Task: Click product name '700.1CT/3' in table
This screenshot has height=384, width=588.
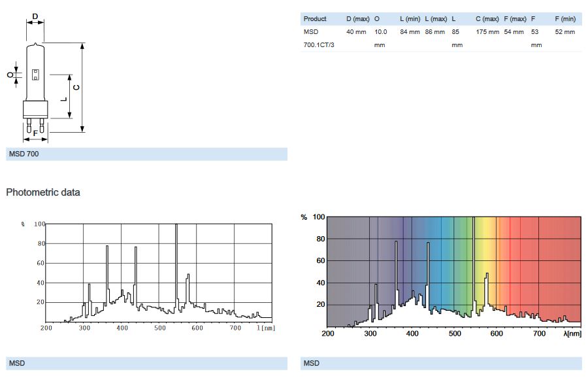Action: click(x=319, y=45)
